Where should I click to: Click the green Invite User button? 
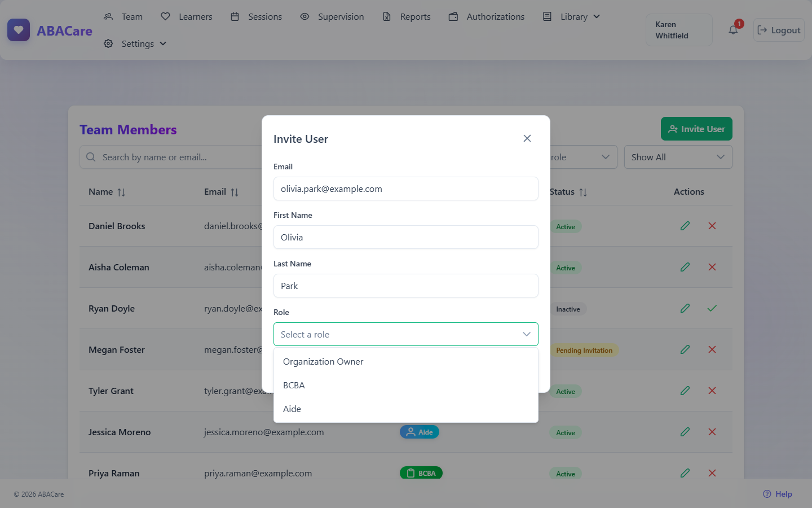(696, 129)
